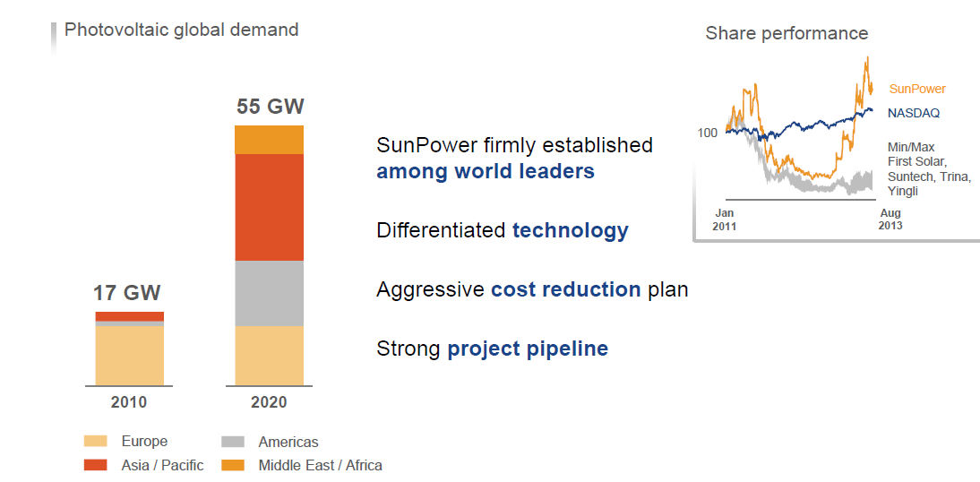The image size is (980, 482).
Task: Click the bold "cost reduction" text
Action: [565, 290]
